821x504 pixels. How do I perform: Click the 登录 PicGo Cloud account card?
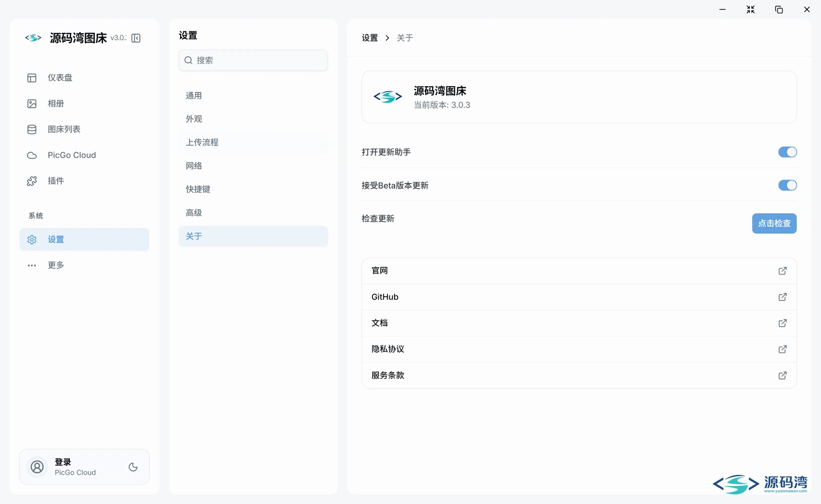click(84, 467)
